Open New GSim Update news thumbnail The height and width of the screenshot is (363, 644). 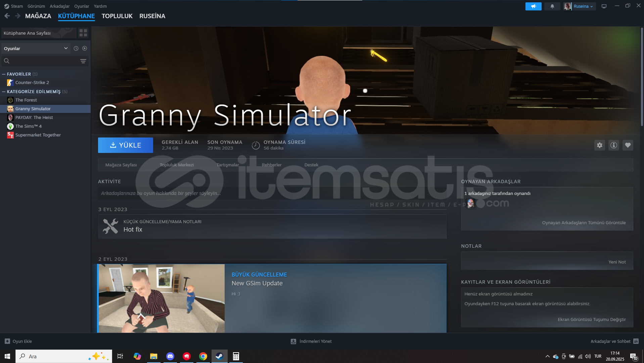162,298
